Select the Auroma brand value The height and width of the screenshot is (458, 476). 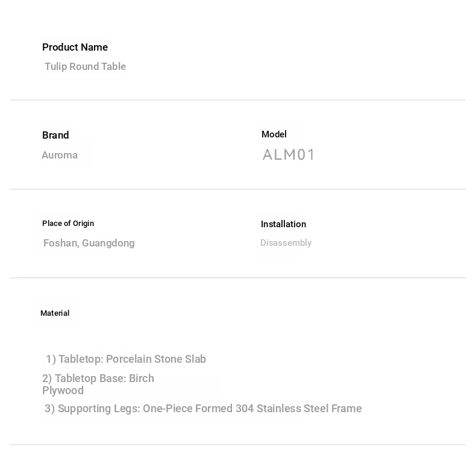pos(60,155)
